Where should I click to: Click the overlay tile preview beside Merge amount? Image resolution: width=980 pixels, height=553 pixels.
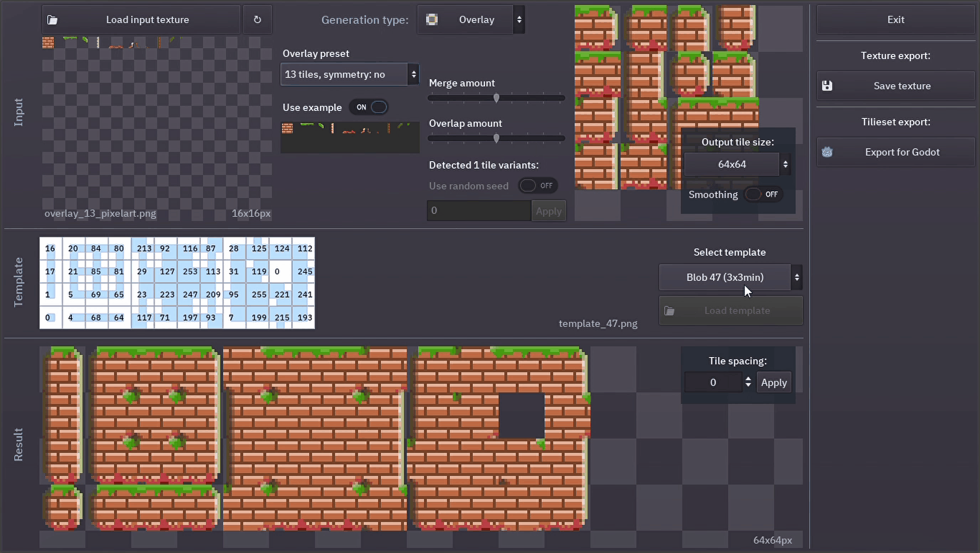pos(667,98)
